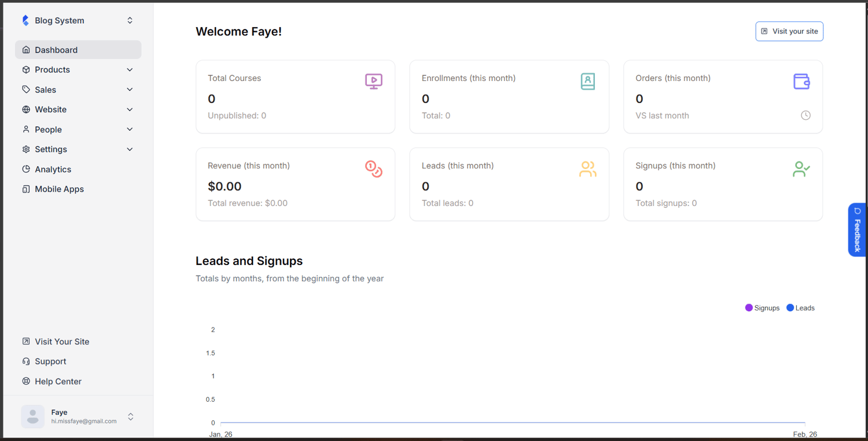Image resolution: width=868 pixels, height=441 pixels.
Task: Click the Enrollments book icon
Action: pos(588,81)
